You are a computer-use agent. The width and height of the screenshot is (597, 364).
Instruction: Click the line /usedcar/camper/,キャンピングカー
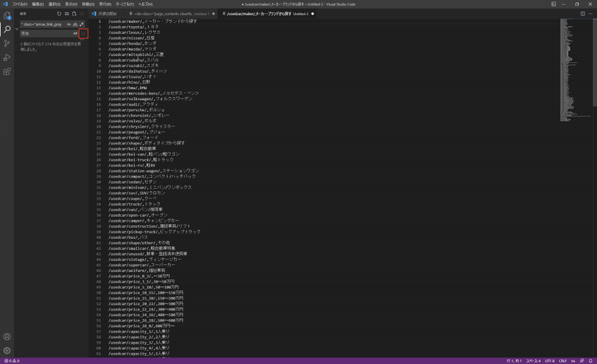143,221
